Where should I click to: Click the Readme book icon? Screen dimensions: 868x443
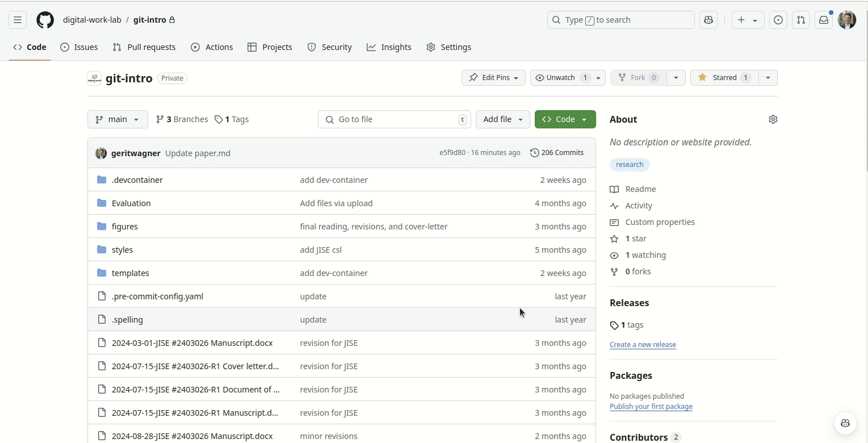[614, 189]
